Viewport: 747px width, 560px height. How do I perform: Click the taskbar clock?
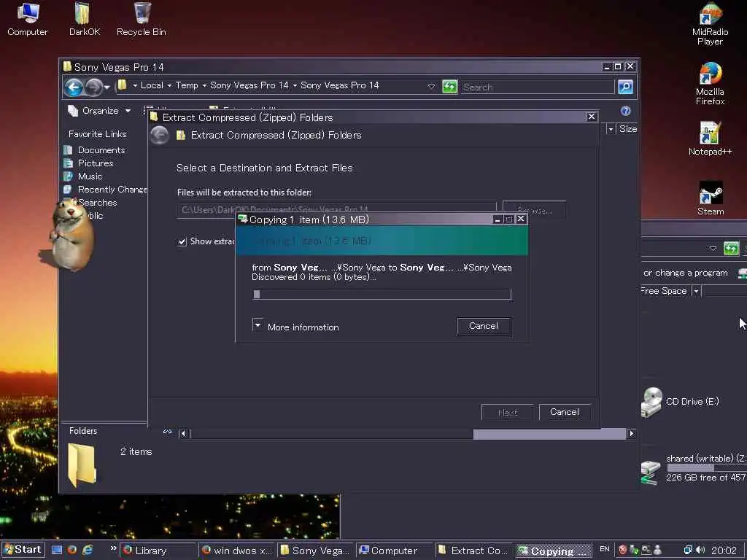(724, 551)
